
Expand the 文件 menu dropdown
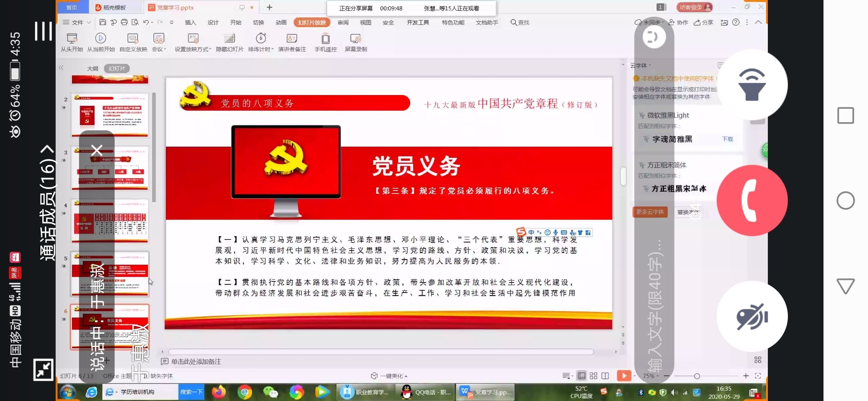click(89, 22)
